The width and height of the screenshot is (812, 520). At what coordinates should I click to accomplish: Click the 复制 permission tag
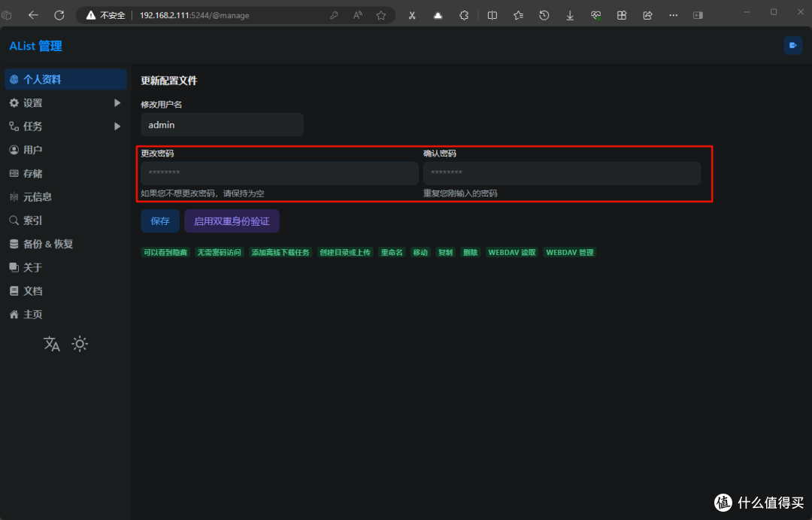pos(445,253)
